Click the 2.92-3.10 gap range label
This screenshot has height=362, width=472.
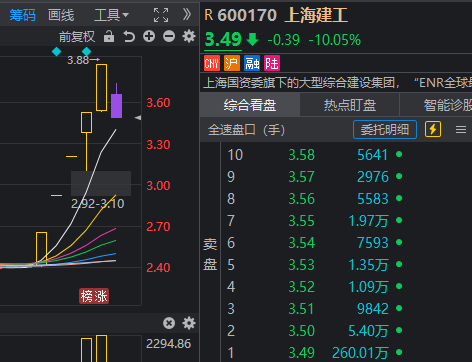pyautogui.click(x=98, y=204)
